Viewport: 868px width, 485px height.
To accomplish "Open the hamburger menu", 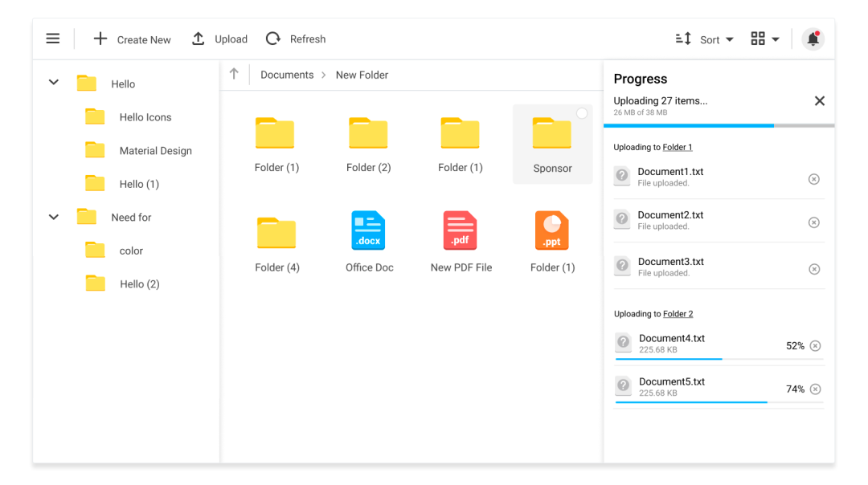I will 52,39.
